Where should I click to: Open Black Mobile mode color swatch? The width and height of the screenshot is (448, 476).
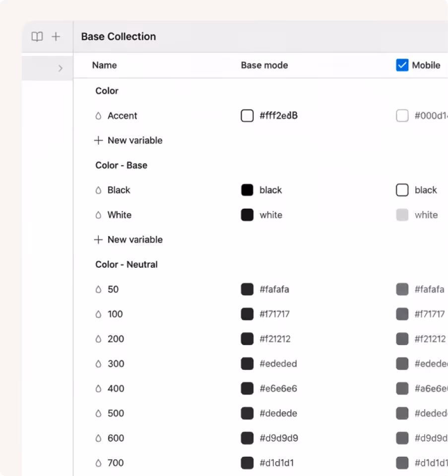click(402, 190)
